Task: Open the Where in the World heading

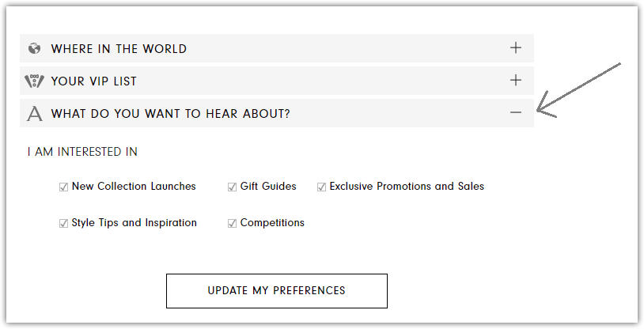Action: 119,49
